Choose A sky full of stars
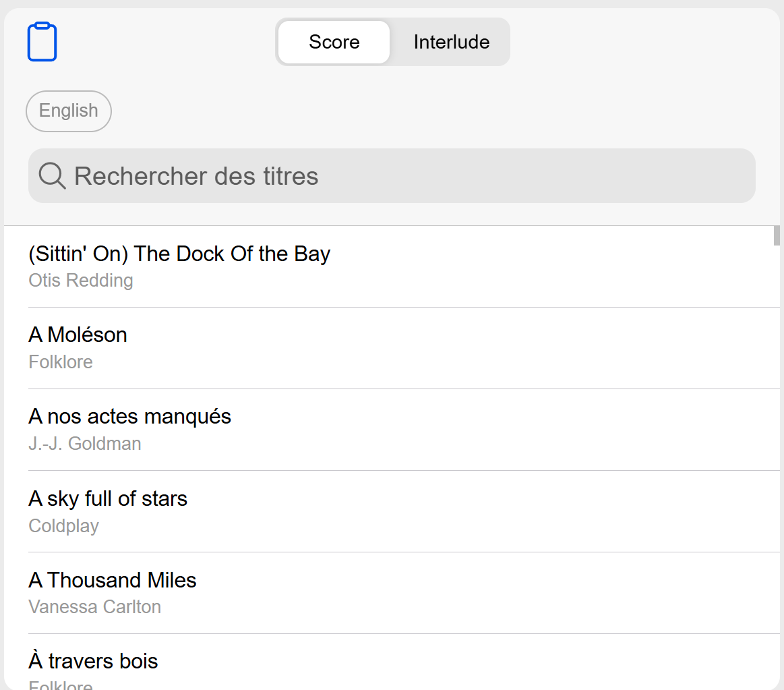 [x=404, y=511]
